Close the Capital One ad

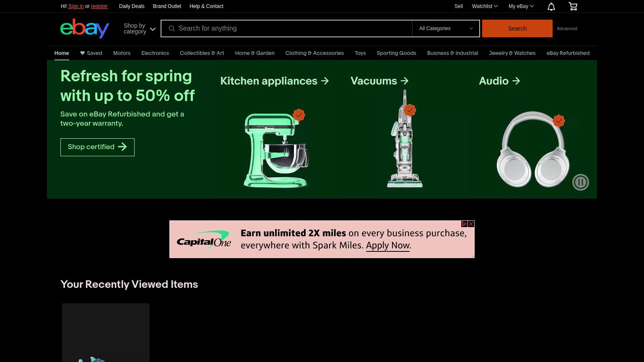click(471, 224)
